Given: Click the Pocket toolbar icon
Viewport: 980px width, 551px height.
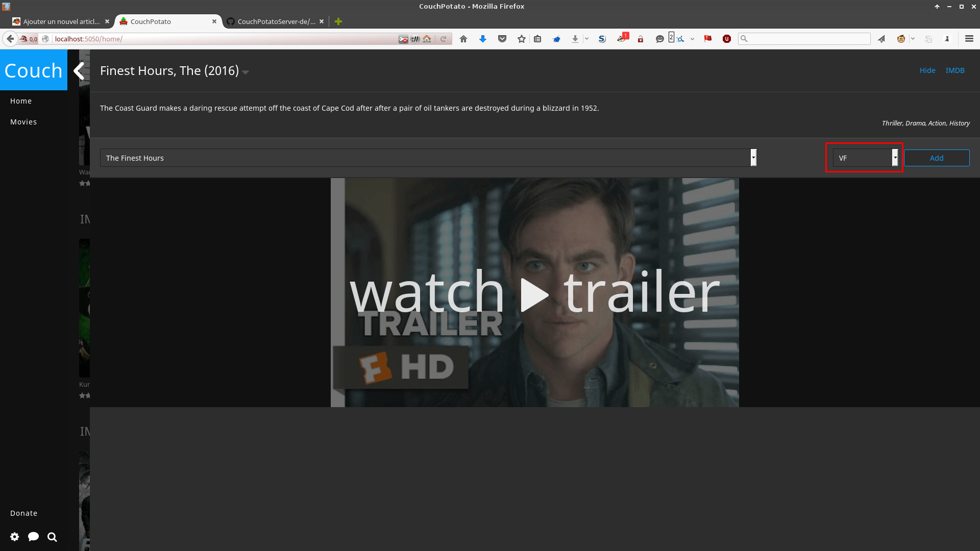Looking at the screenshot, I should point(502,39).
